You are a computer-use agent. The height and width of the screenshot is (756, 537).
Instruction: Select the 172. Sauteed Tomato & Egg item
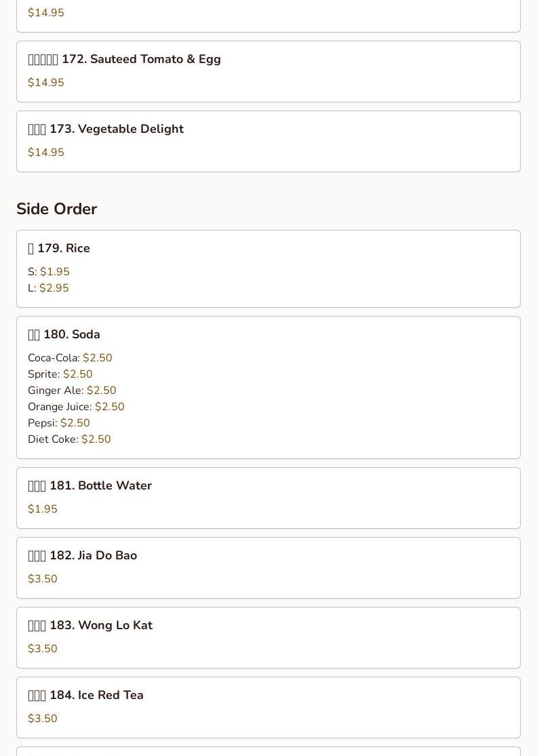[141, 60]
